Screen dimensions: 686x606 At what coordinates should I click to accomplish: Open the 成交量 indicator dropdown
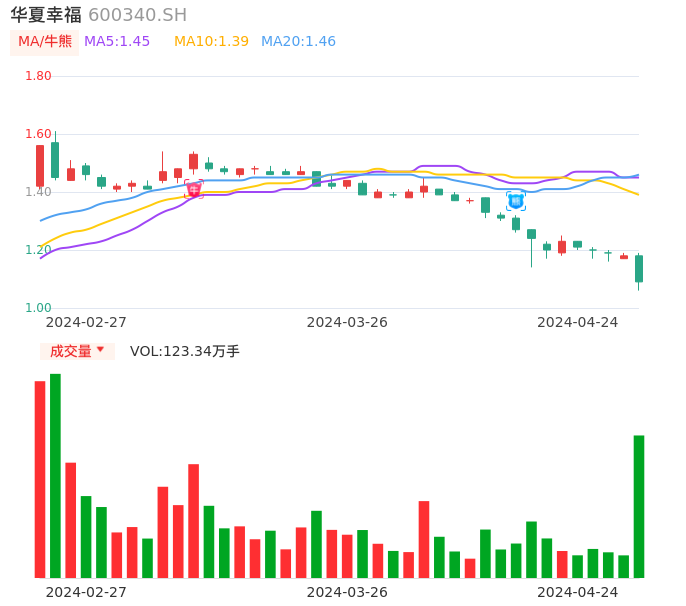pyautogui.click(x=77, y=351)
